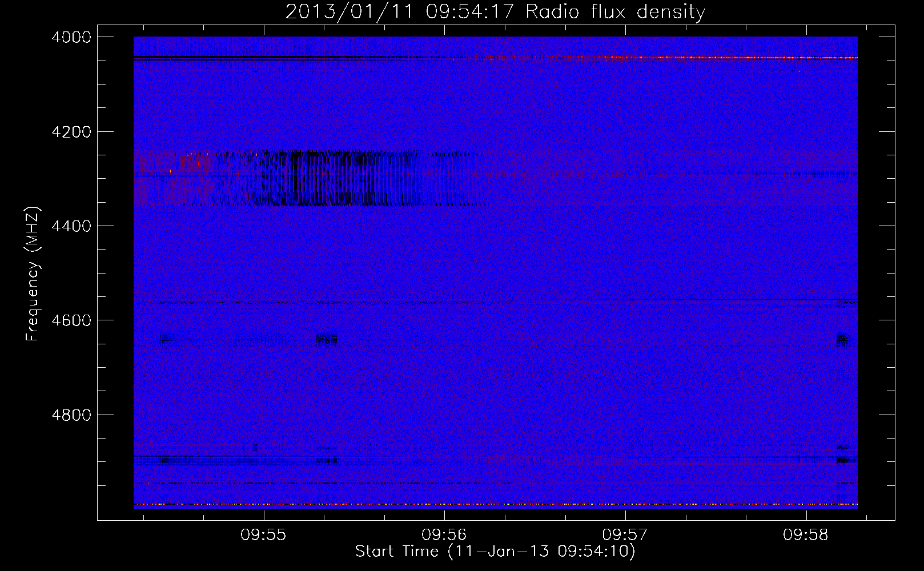
Task: Select the 4400 frequency tick label
Action: coord(71,226)
